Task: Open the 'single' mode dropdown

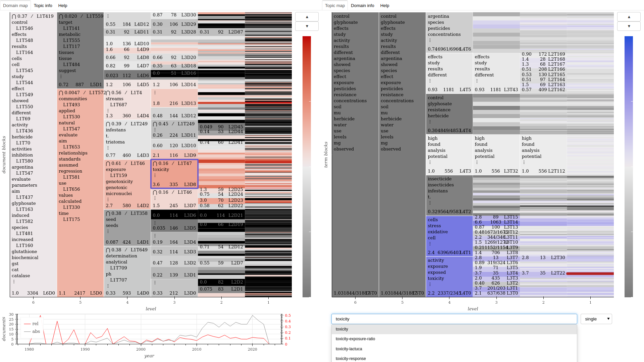Action: (596, 319)
